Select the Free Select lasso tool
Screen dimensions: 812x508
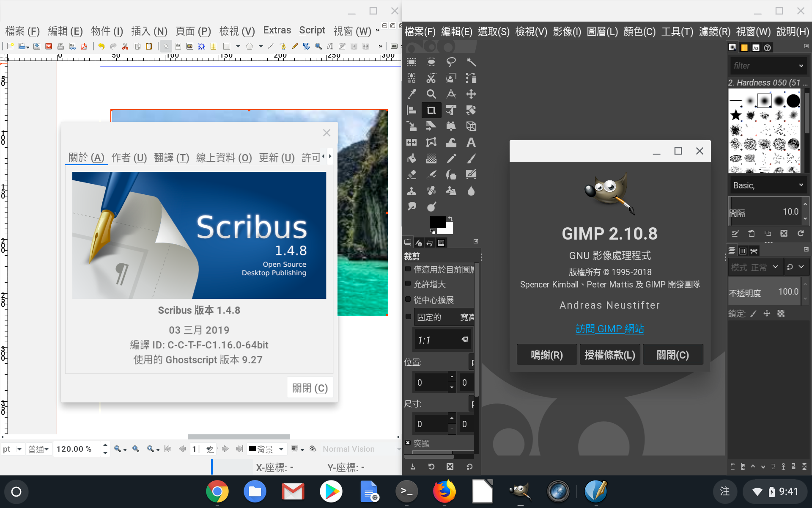click(x=451, y=62)
